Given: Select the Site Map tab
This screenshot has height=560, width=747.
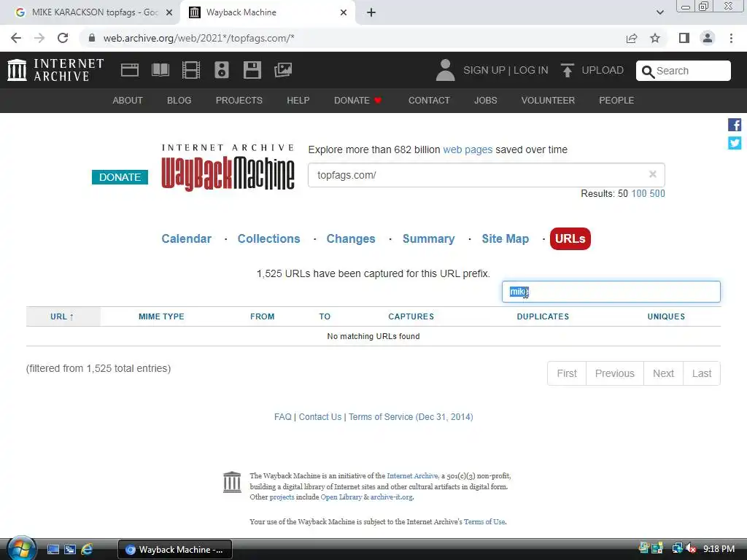Looking at the screenshot, I should (x=505, y=238).
